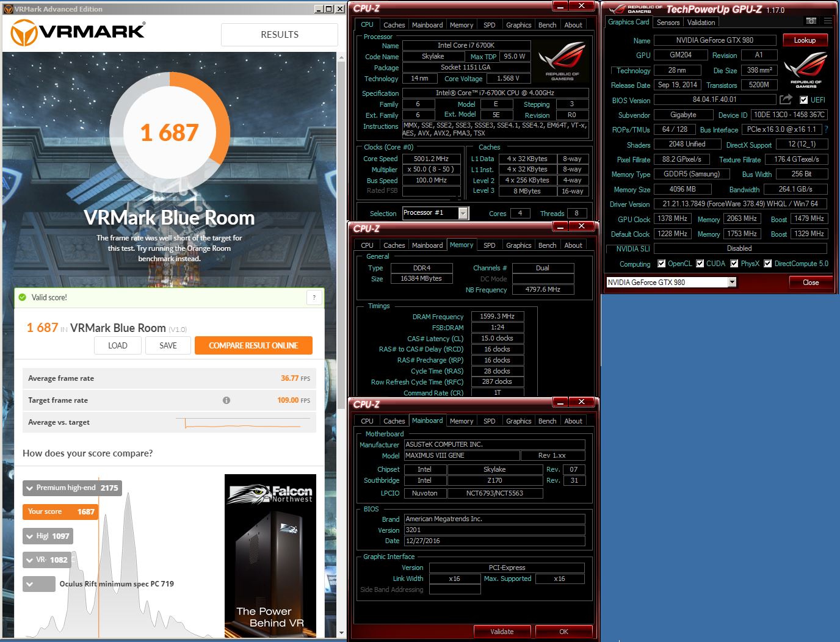The image size is (840, 642).
Task: Toggle the OpenCL checkbox
Action: [x=661, y=264]
